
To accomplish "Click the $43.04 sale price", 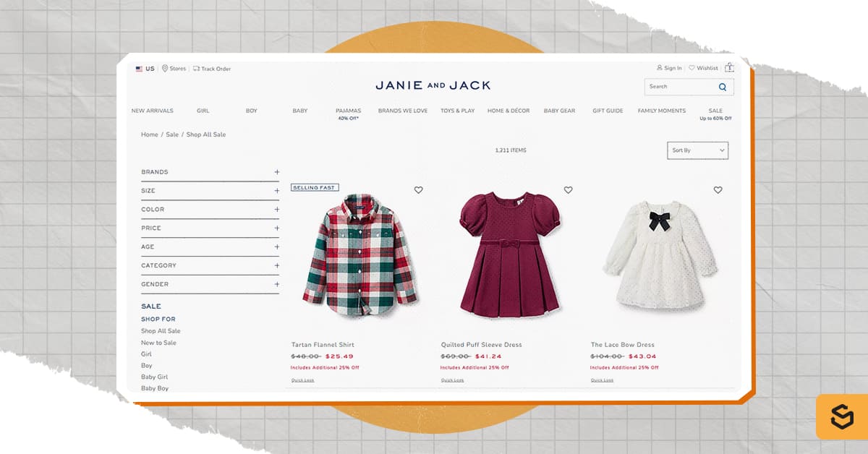I will coord(642,356).
